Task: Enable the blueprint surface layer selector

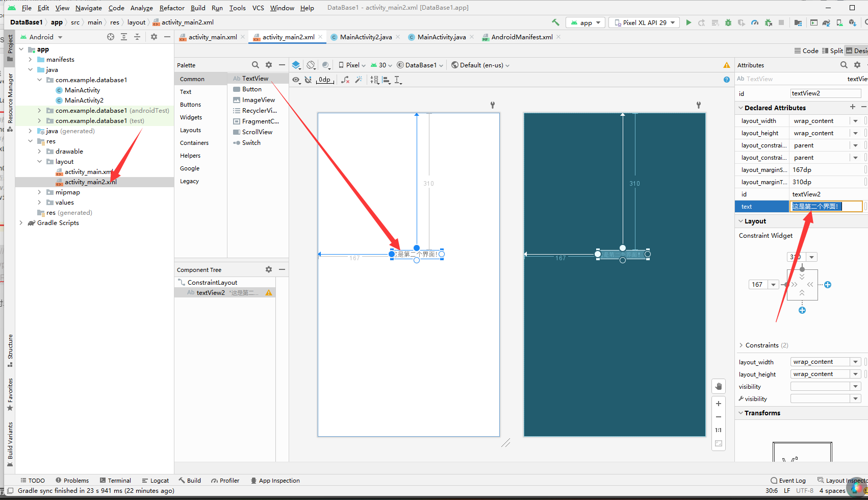Action: point(296,65)
